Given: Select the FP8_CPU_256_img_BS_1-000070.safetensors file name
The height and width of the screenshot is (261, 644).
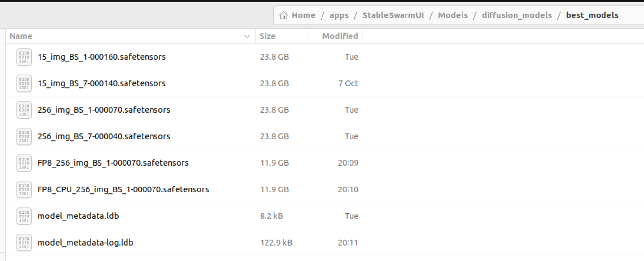Looking at the screenshot, I should 123,189.
